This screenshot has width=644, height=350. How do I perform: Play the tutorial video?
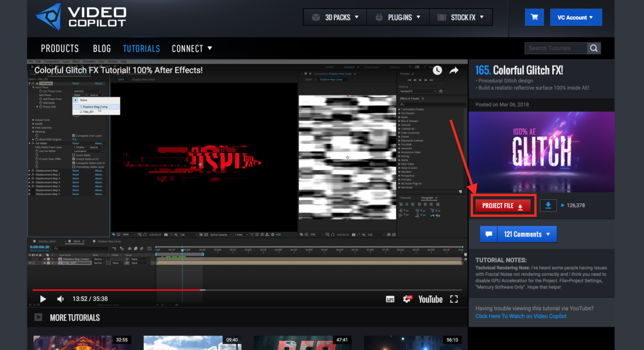coord(43,299)
